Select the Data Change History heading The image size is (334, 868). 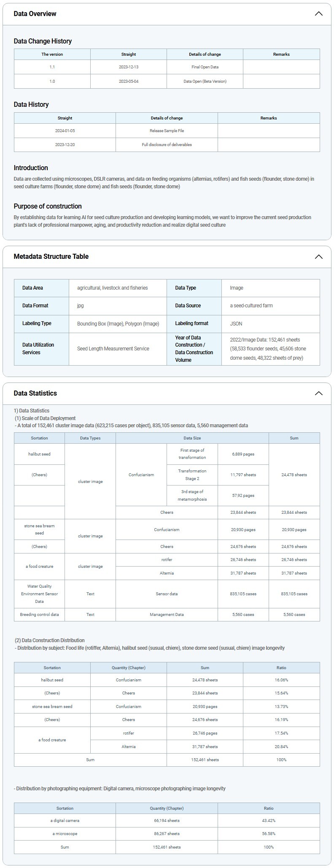coord(43,41)
